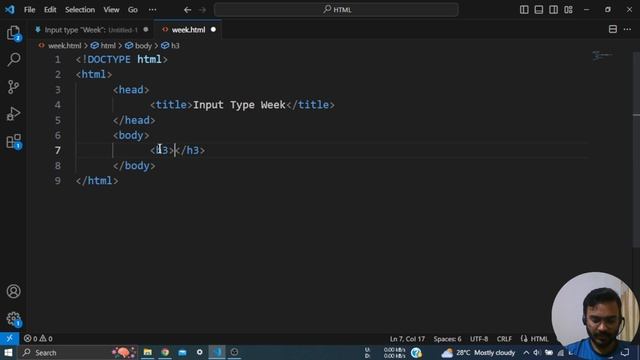Viewport: 640px width, 360px height.
Task: Click the HTML command center search box
Action: (336, 10)
